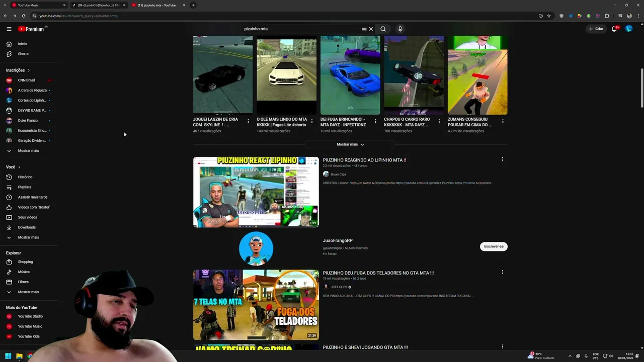644x362 pixels.
Task: Click the magnifier search button
Action: (383, 29)
